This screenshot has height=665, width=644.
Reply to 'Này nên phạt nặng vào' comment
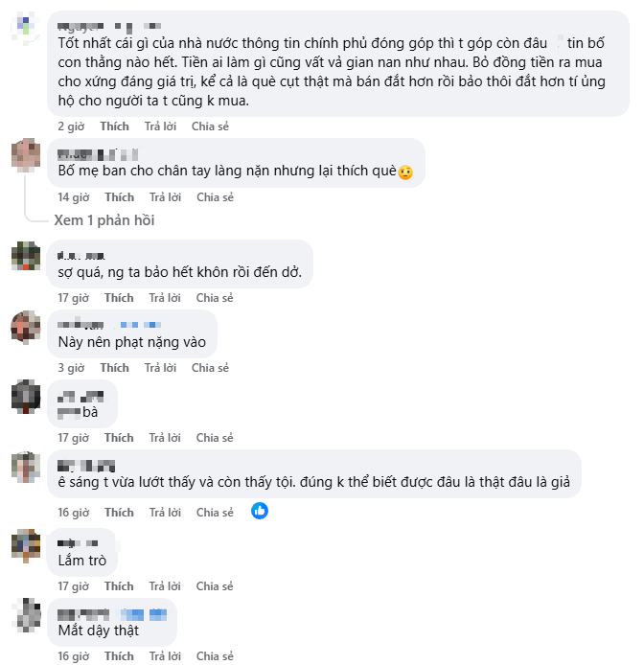click(x=160, y=368)
